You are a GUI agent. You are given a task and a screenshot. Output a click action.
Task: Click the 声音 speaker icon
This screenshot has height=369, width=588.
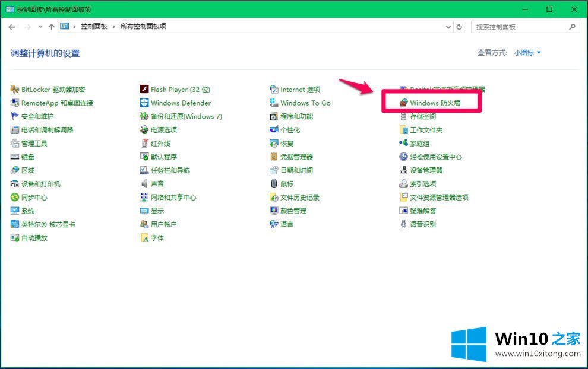pos(144,183)
